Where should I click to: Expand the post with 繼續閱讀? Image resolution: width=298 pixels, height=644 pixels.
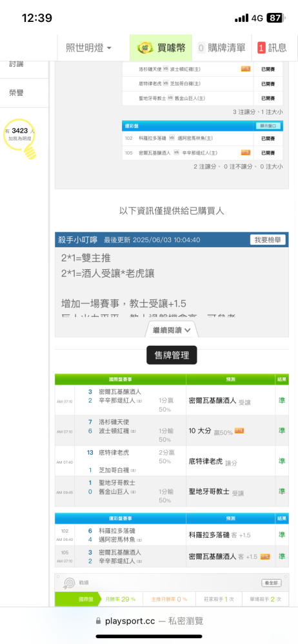point(172,330)
